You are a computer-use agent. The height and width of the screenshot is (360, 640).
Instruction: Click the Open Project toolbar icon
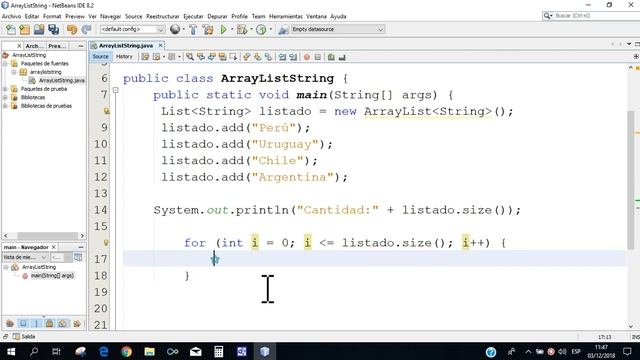point(39,29)
